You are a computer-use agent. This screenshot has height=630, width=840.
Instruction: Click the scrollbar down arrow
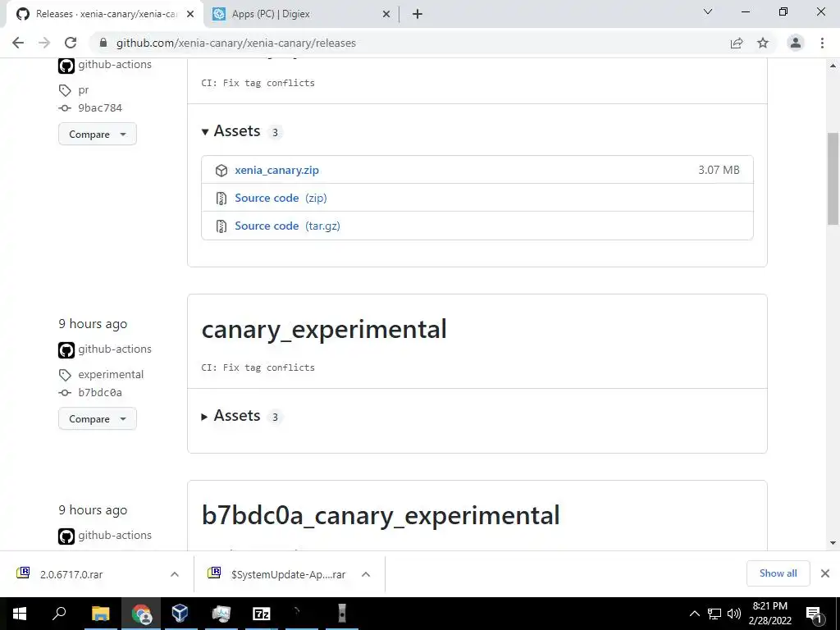coord(833,543)
